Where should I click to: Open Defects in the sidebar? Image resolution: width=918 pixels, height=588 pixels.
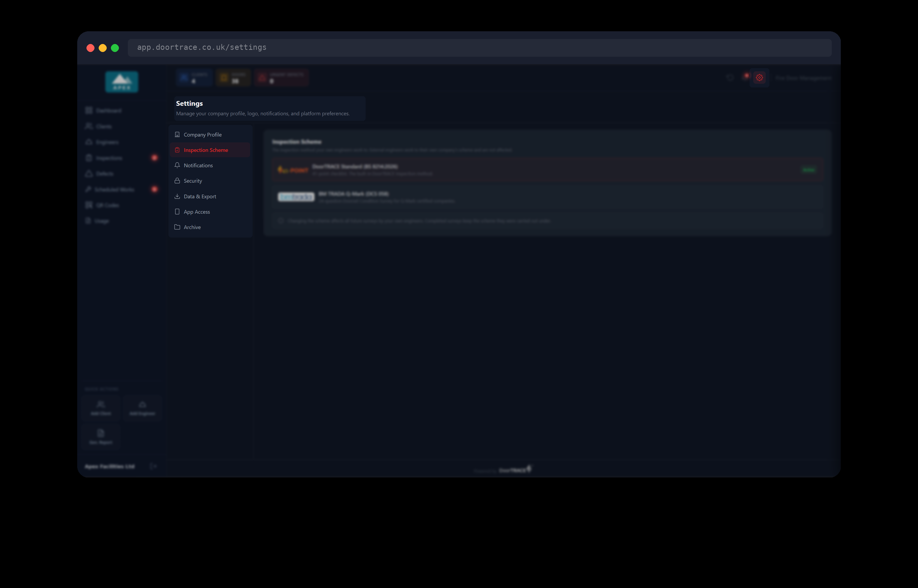click(122, 174)
